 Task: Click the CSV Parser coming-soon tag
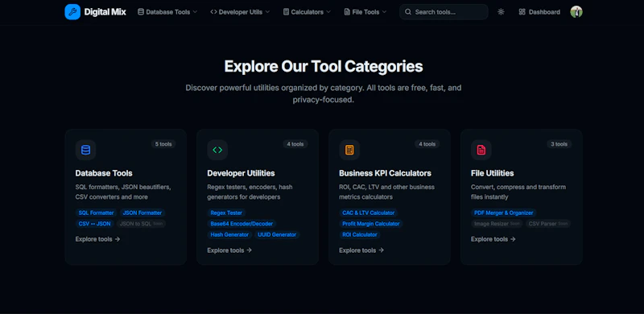(x=547, y=224)
